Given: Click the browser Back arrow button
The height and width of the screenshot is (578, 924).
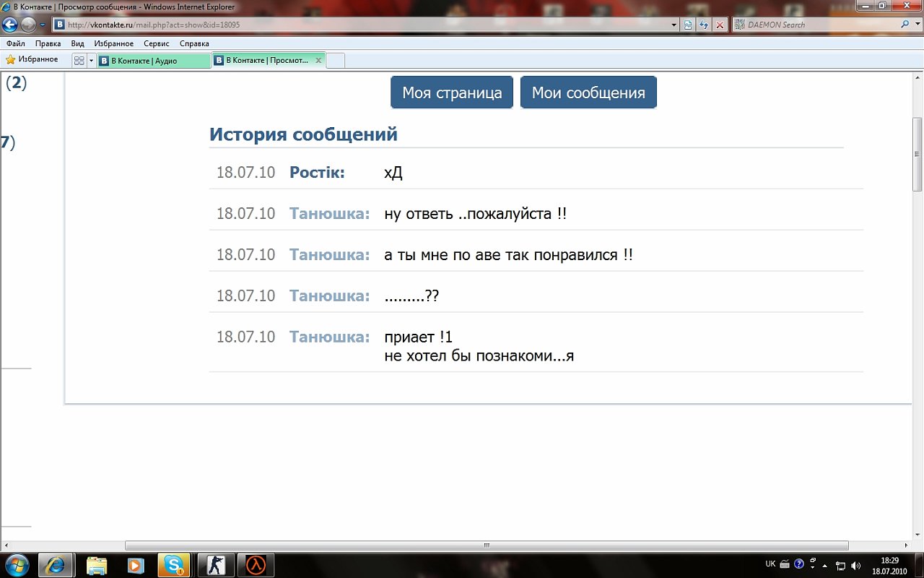Looking at the screenshot, I should tap(10, 25).
